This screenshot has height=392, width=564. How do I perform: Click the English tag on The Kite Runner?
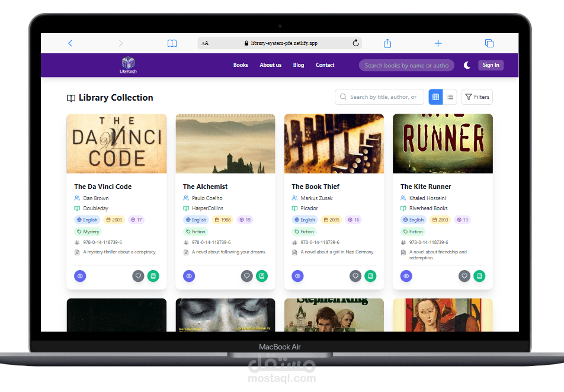tap(414, 220)
